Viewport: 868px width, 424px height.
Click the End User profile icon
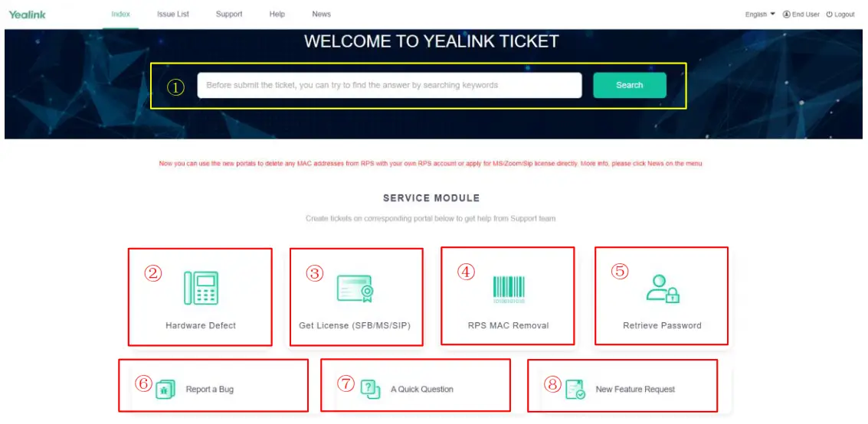[x=786, y=15]
